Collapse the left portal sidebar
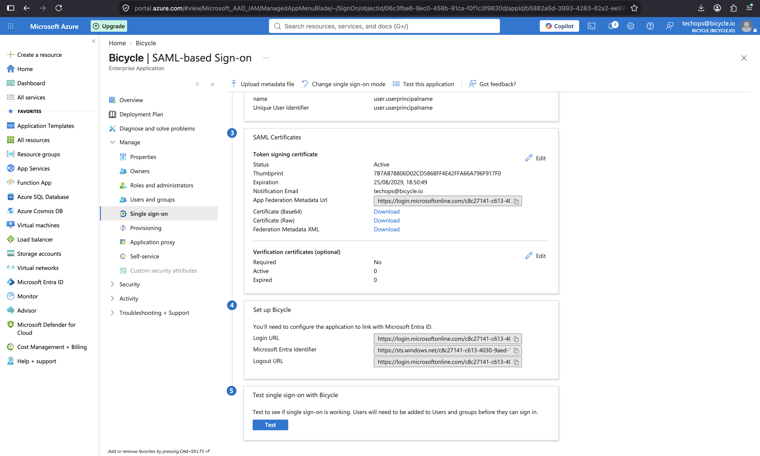760x456 pixels. click(94, 41)
